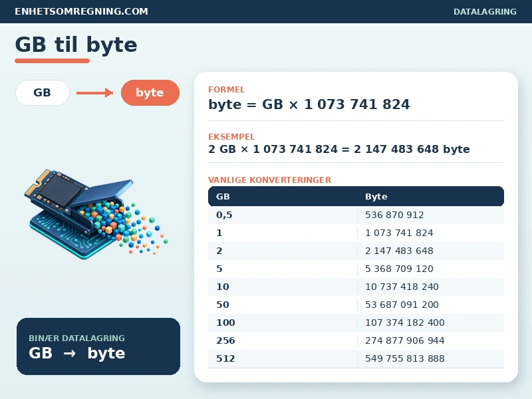Open the ENHETSOMREGNING.COM site logo link
Screen dimensions: 532x399
click(81, 11)
